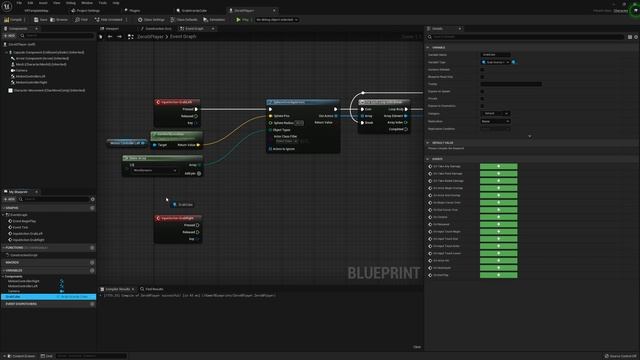Collapse the Capsule Component tree row
640x360 pixels.
[x=6, y=53]
